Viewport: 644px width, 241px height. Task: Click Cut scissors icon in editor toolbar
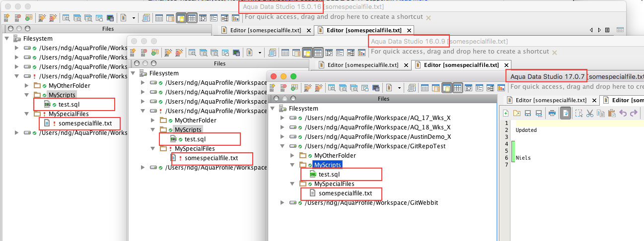coord(590,113)
